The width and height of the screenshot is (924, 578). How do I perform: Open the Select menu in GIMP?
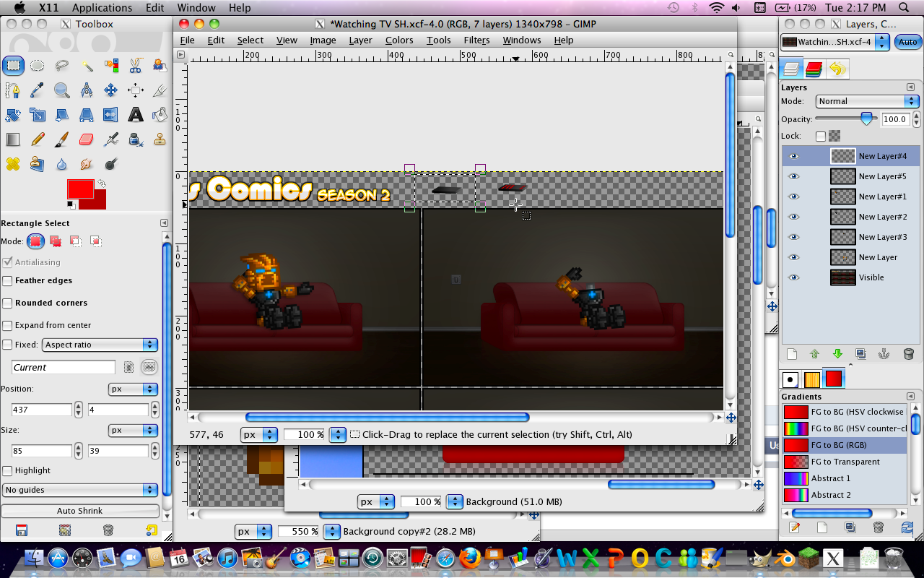click(250, 40)
